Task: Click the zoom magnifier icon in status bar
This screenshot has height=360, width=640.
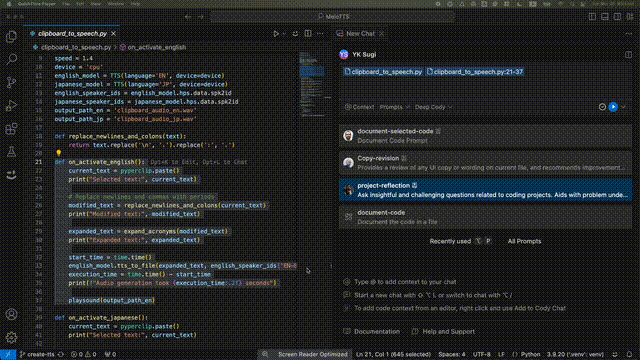Action: coord(265,354)
